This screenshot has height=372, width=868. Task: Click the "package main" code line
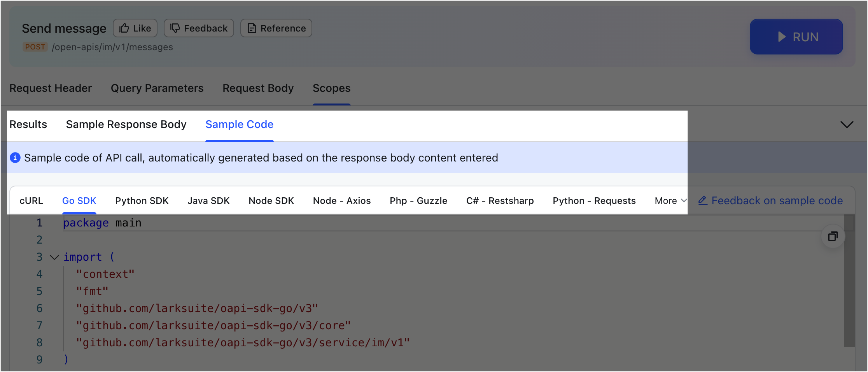tap(102, 223)
